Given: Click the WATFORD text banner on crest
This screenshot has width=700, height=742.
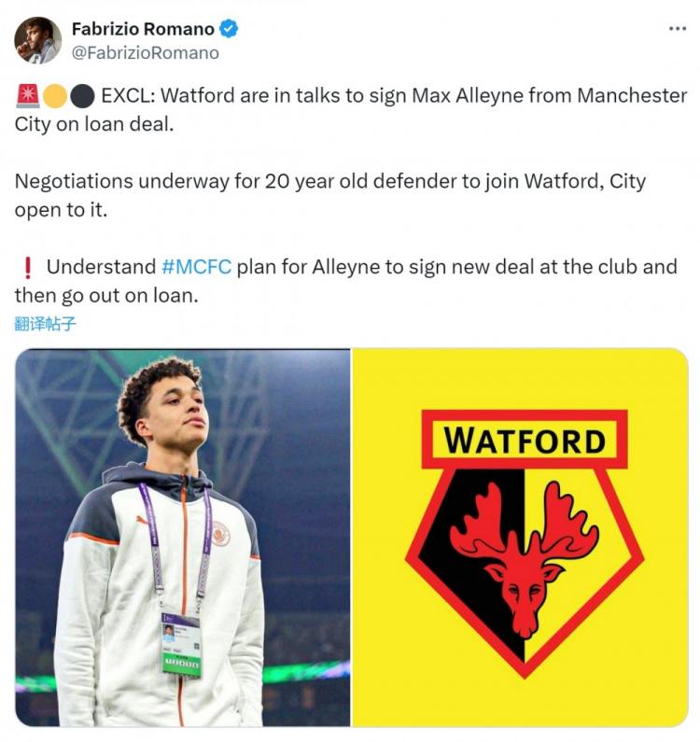Looking at the screenshot, I should coord(525,441).
